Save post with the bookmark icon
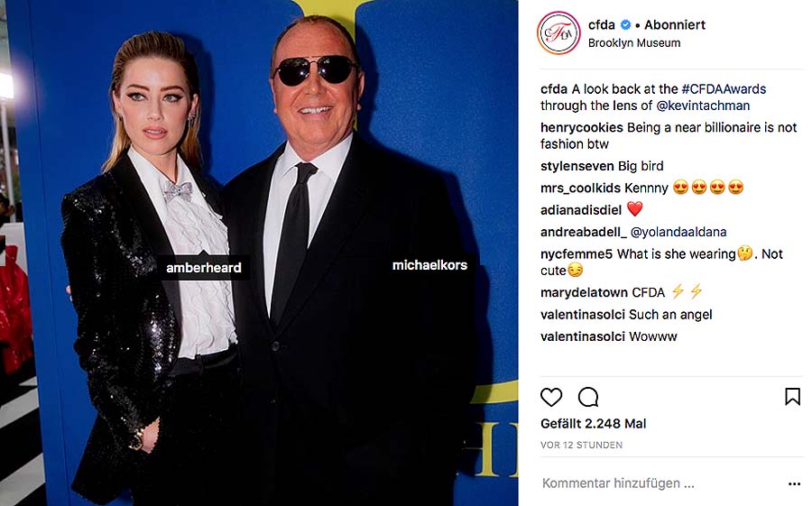 coord(792,397)
